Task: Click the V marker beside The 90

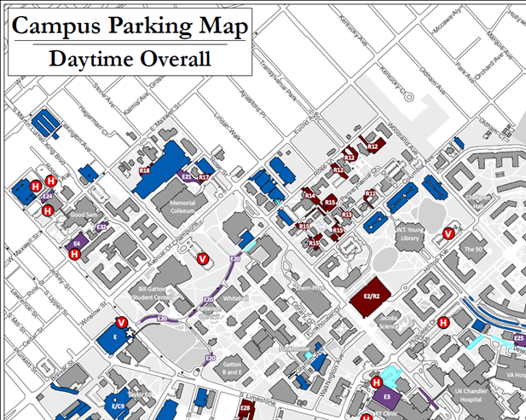Action: point(448,233)
